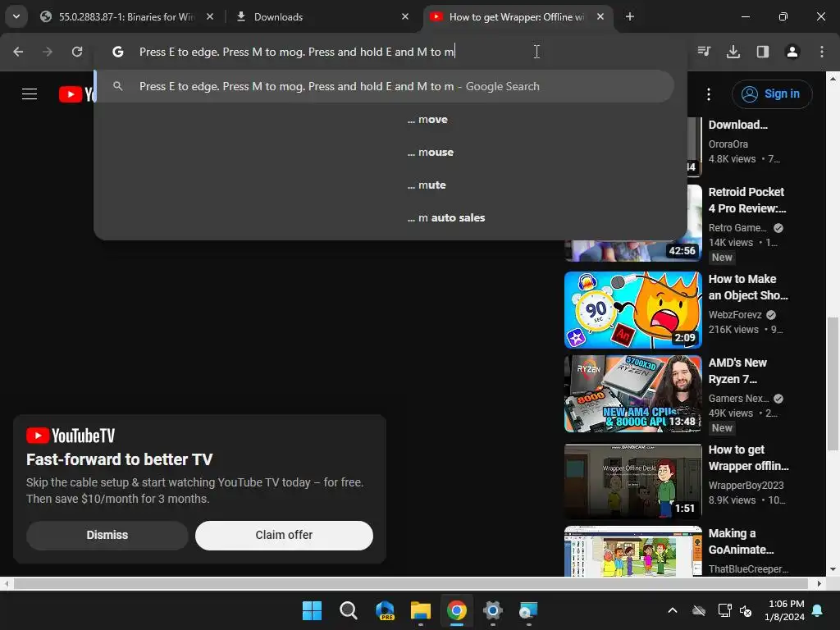The width and height of the screenshot is (840, 630).
Task: Go back with the back arrow
Action: pos(18,52)
